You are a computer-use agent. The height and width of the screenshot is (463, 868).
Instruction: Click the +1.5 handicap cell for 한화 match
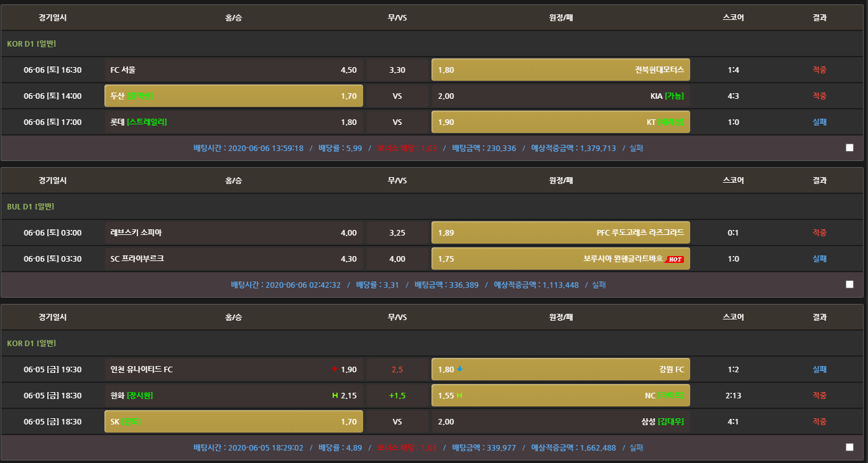pyautogui.click(x=397, y=395)
